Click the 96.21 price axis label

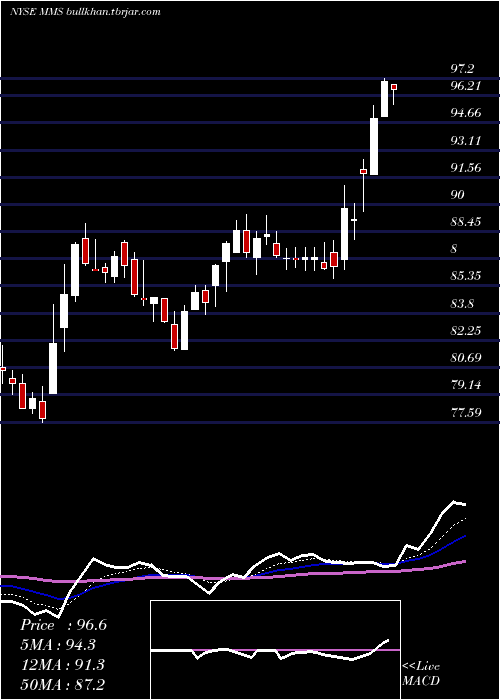[466, 85]
